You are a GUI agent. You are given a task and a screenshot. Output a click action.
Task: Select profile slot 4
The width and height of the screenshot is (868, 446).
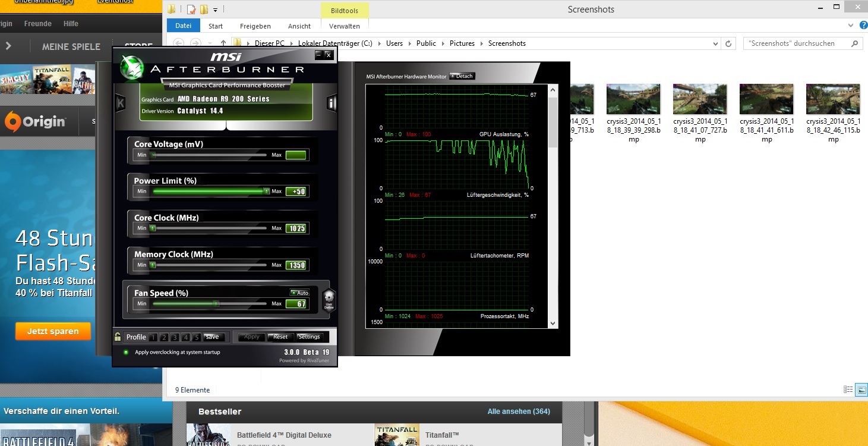click(x=186, y=337)
